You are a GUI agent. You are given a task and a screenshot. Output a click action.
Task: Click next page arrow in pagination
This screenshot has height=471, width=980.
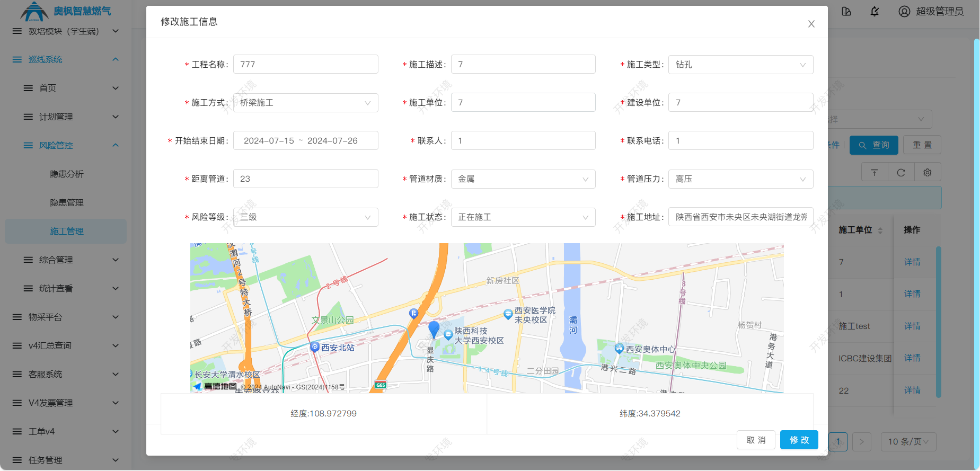pyautogui.click(x=862, y=442)
